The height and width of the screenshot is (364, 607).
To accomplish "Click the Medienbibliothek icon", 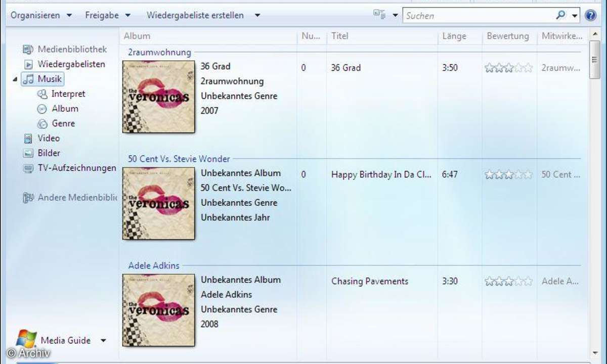I will pyautogui.click(x=28, y=50).
